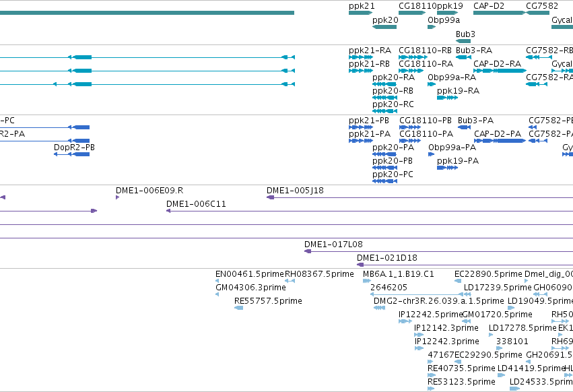The height and width of the screenshot is (392, 573).
Task: Click the EN00461.5prime EST feature
Action: click(x=217, y=281)
